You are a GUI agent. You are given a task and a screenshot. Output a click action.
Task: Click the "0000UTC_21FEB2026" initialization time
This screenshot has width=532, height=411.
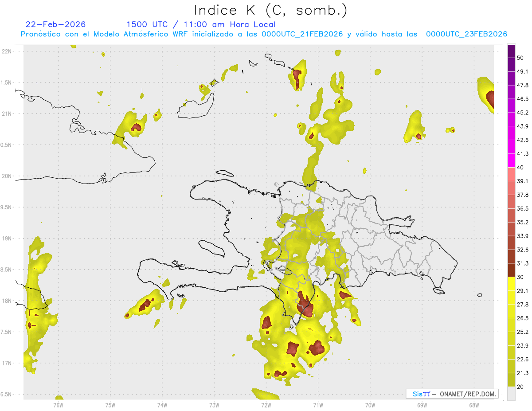[x=302, y=34]
